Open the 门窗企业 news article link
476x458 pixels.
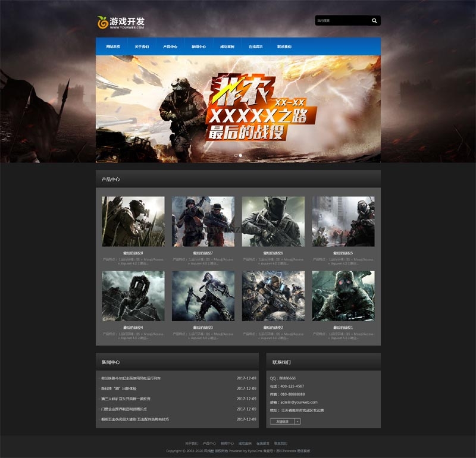click(x=124, y=409)
